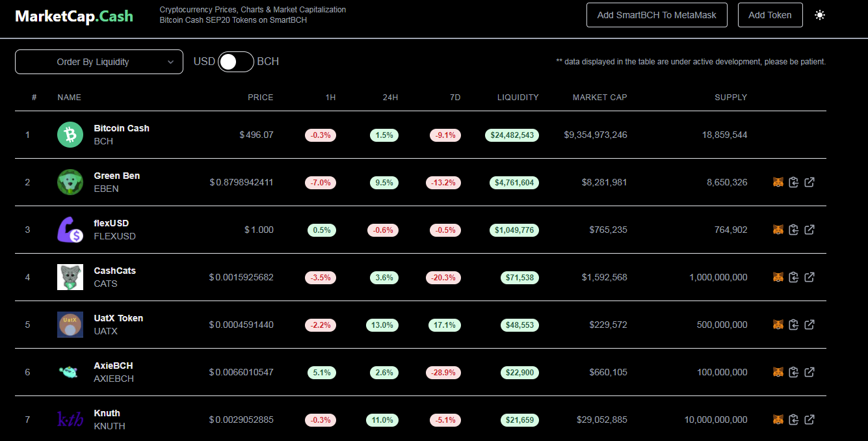Click the dropdown chevron arrow in the order selector
This screenshot has height=441, width=868.
170,62
